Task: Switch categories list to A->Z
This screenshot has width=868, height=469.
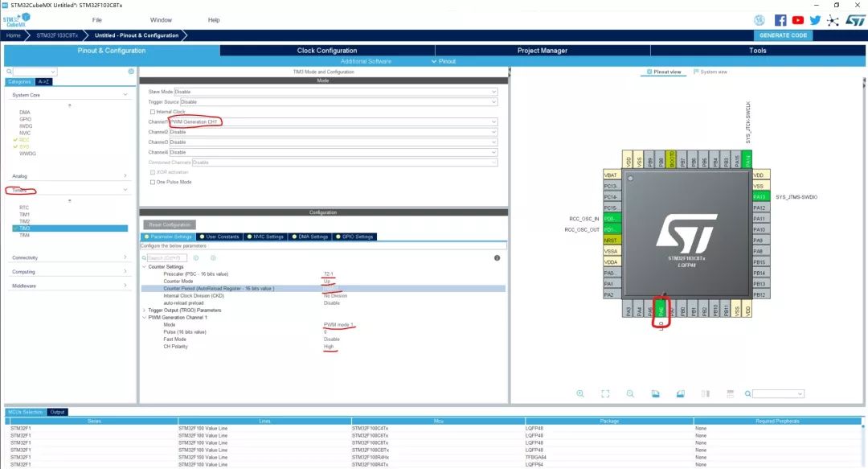Action: [x=43, y=81]
